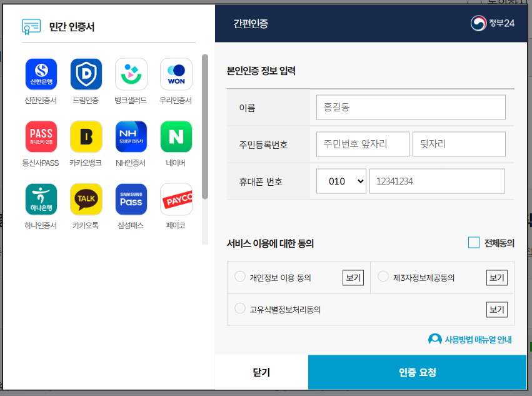Click the 신한인증서 label text
Viewport: 532px width, 396px height.
click(x=41, y=101)
